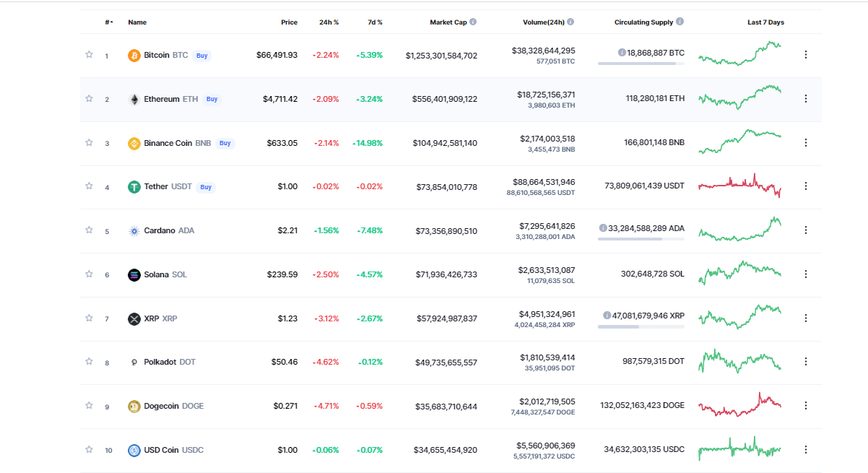Open the Solana SOL coin page

click(165, 274)
